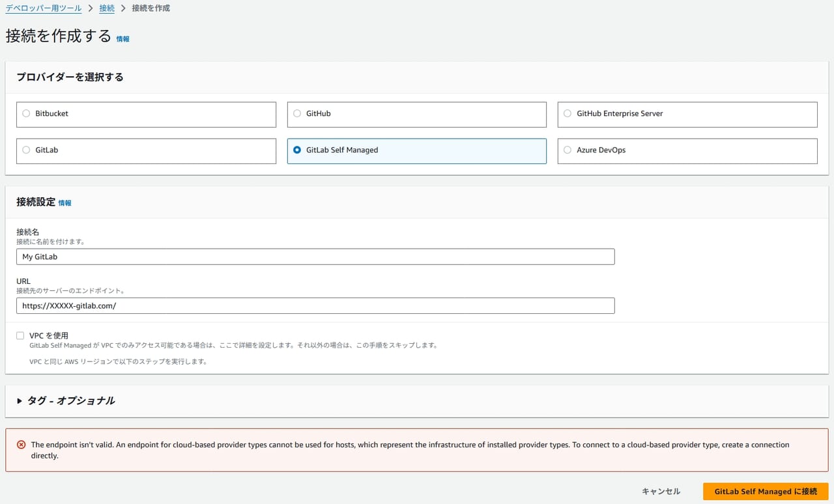Click the 接続名 input field

click(315, 257)
